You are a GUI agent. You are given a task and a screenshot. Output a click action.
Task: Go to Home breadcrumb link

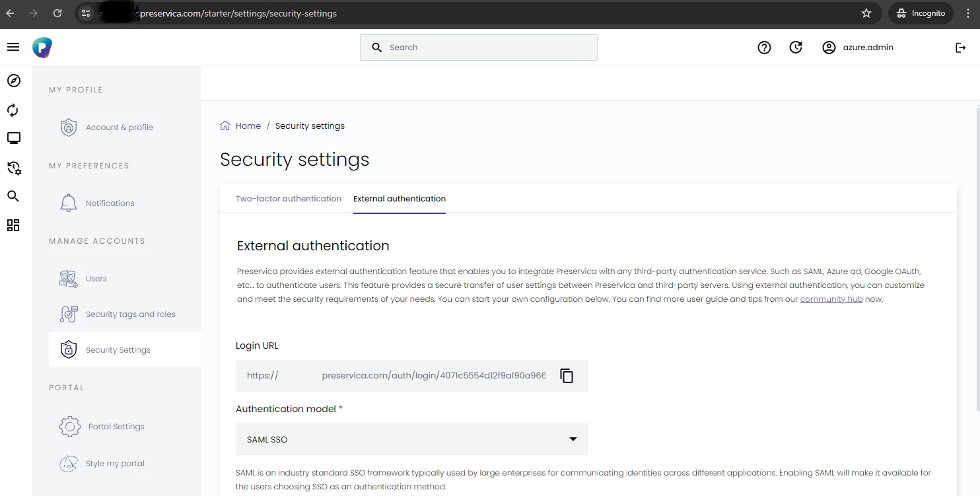[x=248, y=126]
